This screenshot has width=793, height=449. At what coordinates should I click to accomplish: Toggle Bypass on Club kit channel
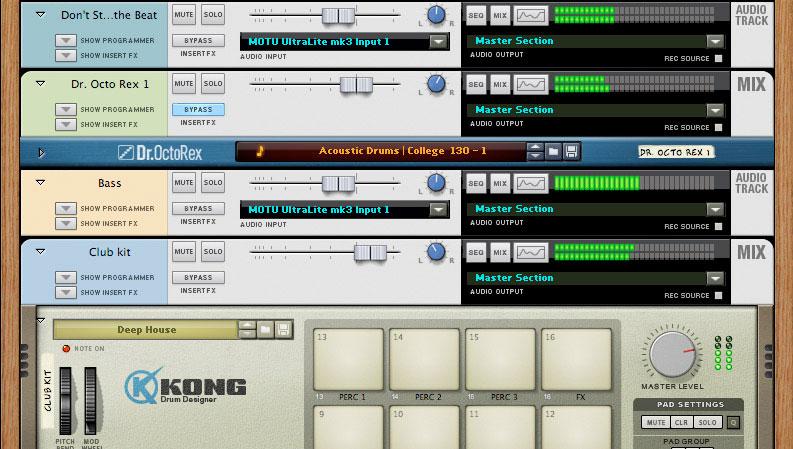198,278
